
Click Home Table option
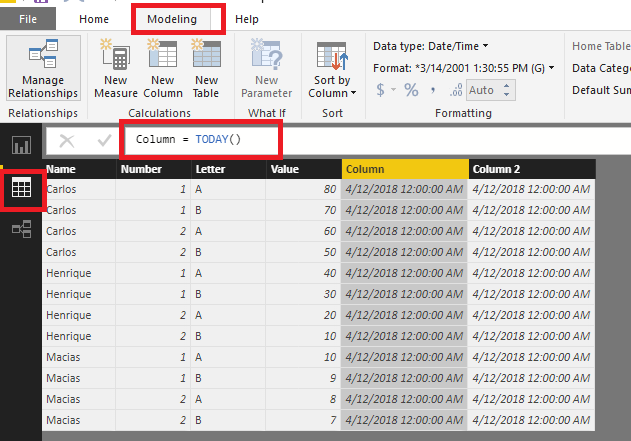click(601, 46)
